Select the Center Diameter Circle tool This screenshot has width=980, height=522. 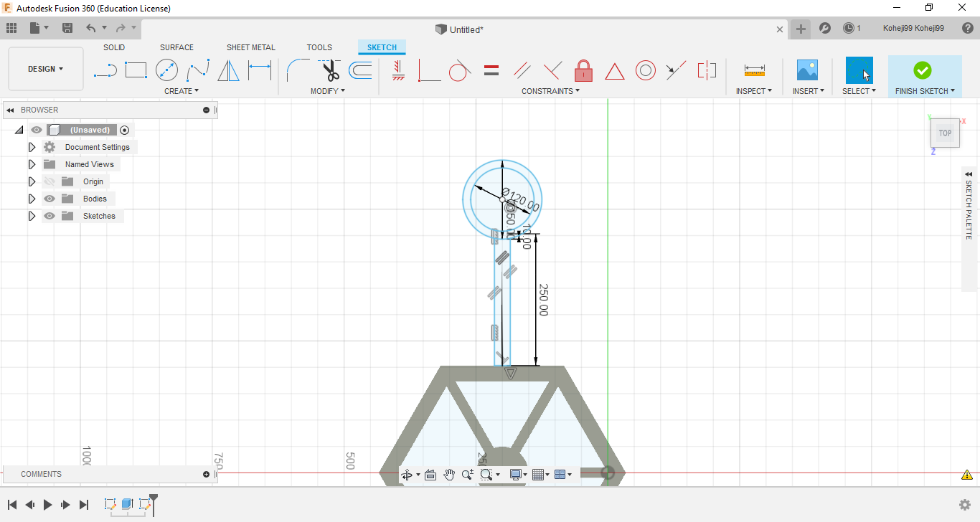[x=166, y=70]
